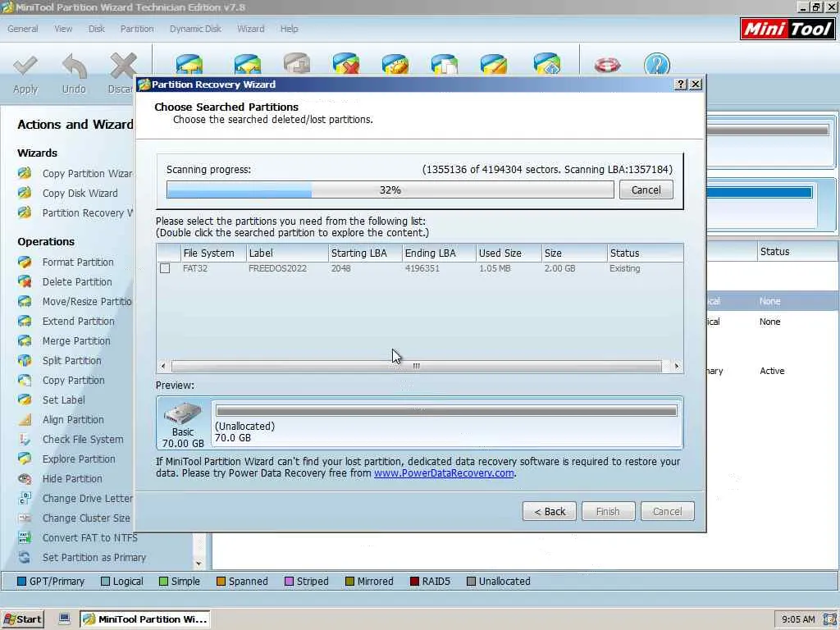
Task: Open the Wizard menu
Action: [x=251, y=29]
